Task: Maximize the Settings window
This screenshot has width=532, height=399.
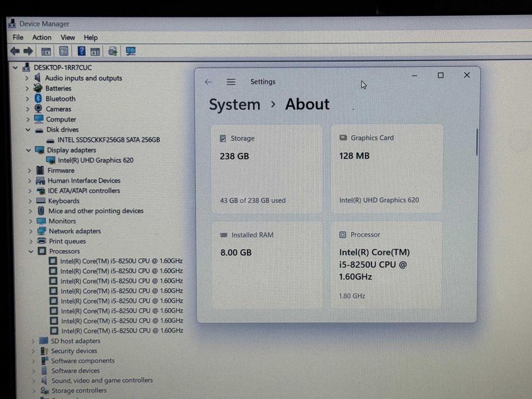Action: [440, 75]
